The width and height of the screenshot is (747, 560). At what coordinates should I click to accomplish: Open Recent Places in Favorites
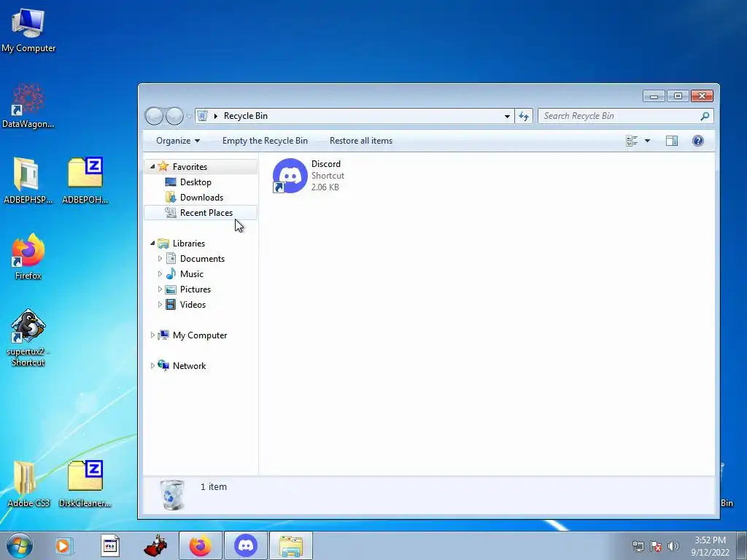pyautogui.click(x=206, y=213)
